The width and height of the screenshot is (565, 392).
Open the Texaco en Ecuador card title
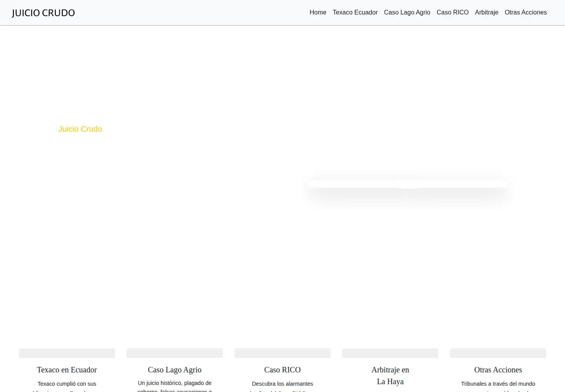point(67,370)
